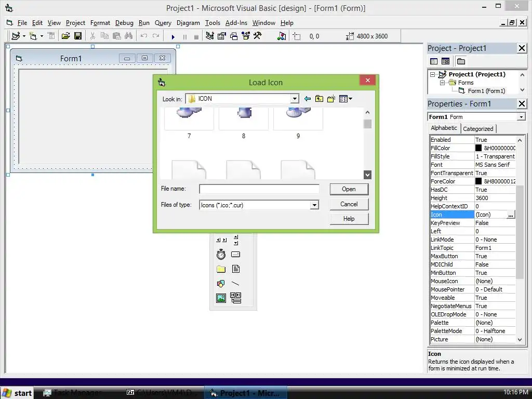The height and width of the screenshot is (399, 532).
Task: Open the Form1 Form object dropdown
Action: pos(521,117)
